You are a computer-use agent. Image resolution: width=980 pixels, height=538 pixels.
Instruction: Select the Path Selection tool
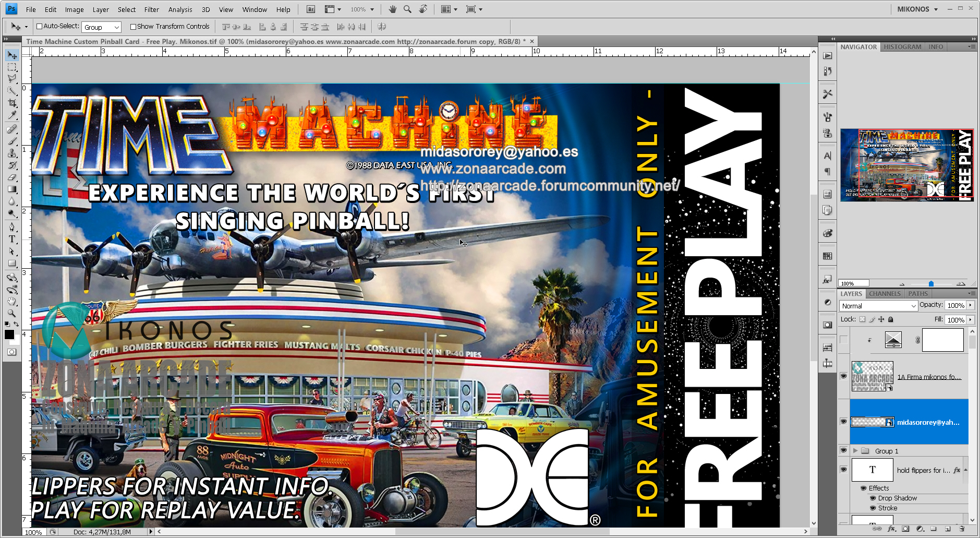coord(12,251)
